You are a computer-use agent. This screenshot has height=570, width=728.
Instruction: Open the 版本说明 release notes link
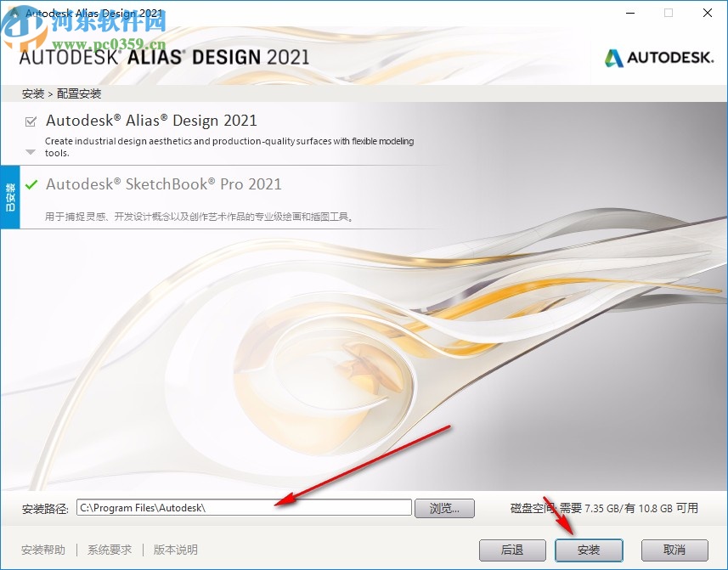(x=174, y=550)
